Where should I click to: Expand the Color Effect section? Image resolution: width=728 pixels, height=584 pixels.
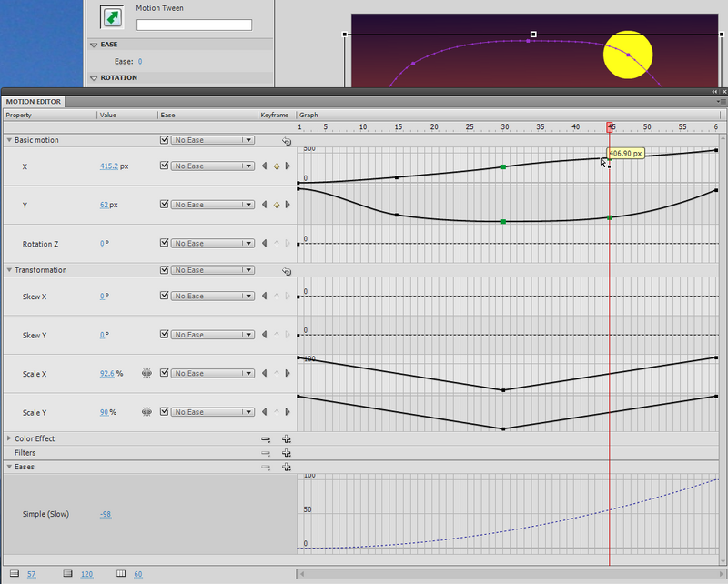tap(9, 438)
